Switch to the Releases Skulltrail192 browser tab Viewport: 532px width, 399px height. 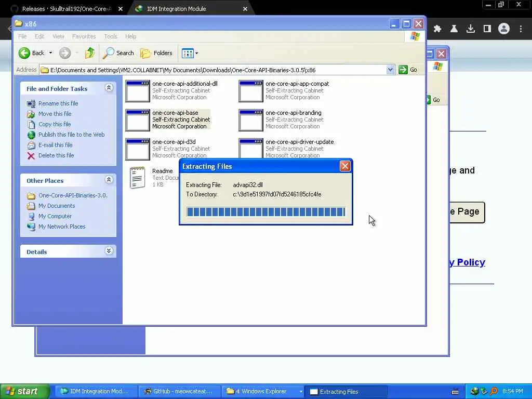[x=66, y=9]
